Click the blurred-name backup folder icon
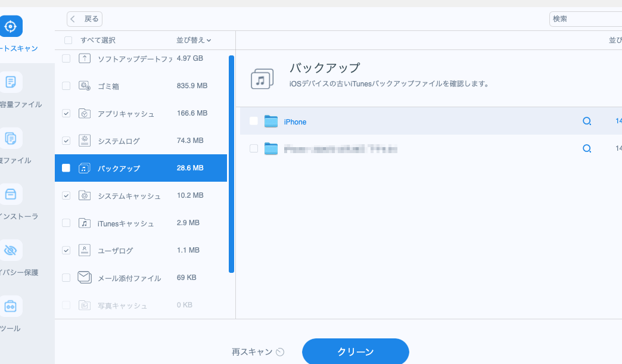This screenshot has height=364, width=622. 271,149
